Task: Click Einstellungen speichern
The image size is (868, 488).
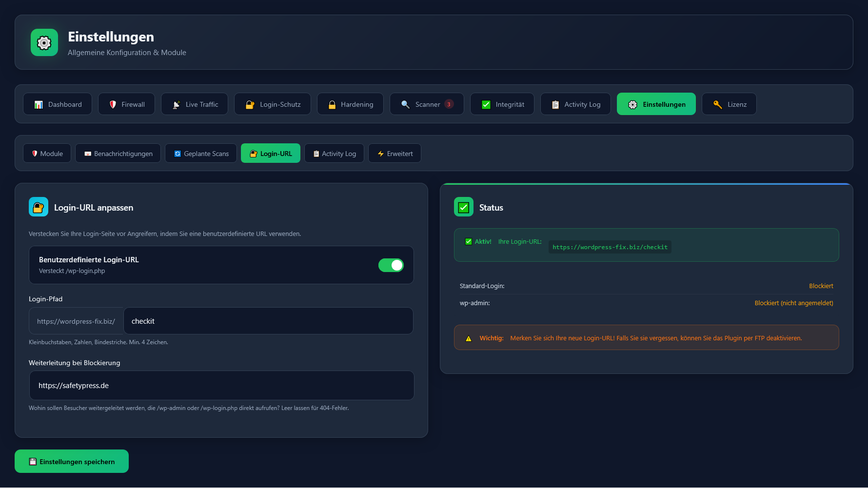Action: tap(71, 461)
